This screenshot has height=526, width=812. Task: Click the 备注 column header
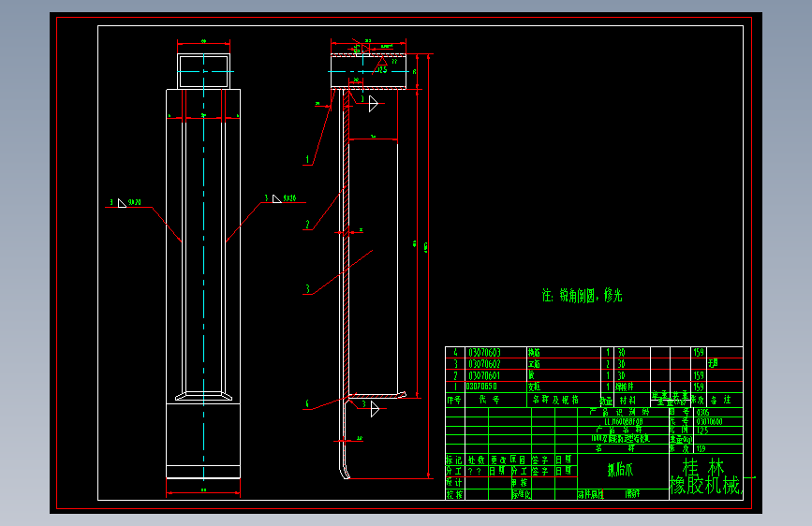(720, 400)
